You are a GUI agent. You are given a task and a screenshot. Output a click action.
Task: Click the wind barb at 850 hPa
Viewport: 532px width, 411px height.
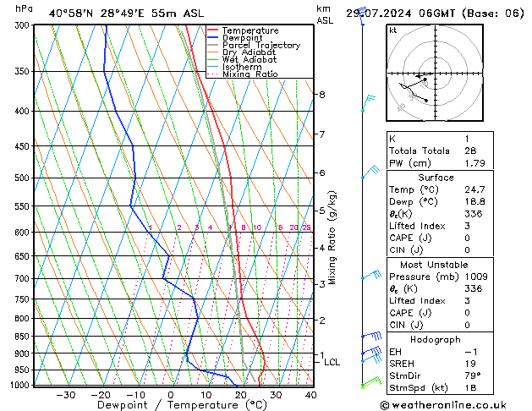(x=371, y=336)
